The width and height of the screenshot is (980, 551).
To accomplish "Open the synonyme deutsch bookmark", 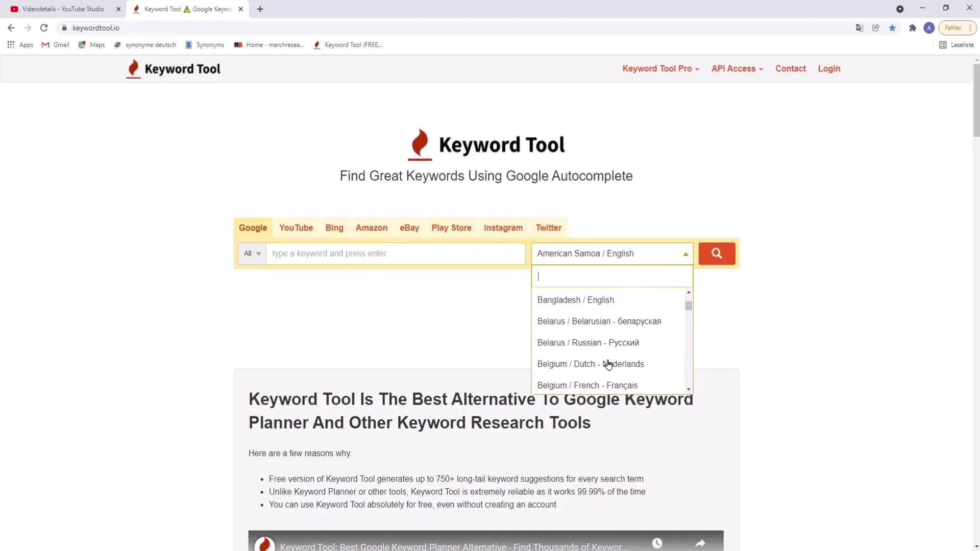I will click(145, 45).
